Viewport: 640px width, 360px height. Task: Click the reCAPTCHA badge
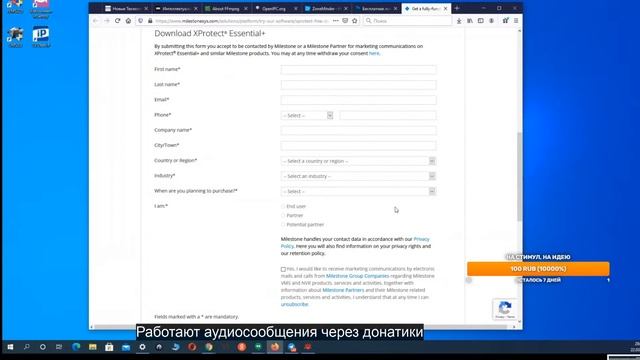pos(505,309)
